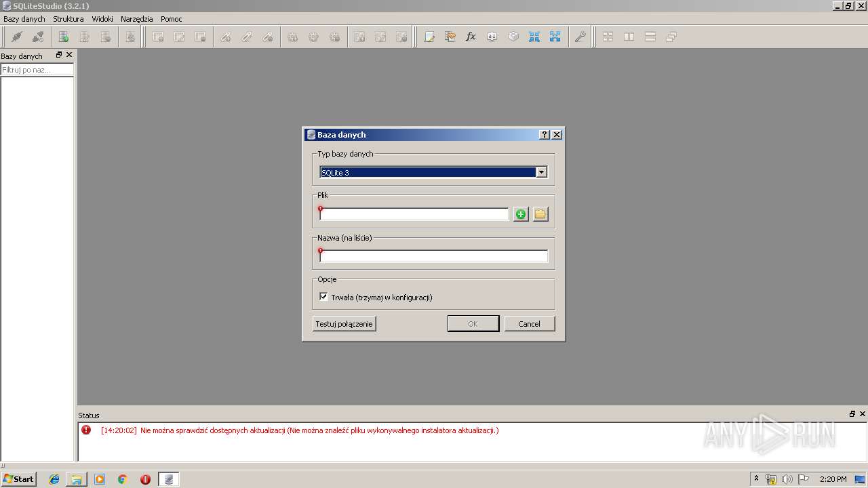Expand the Typ bazy danych SQLite 3 dropdown
This screenshot has height=488, width=868.
541,172
